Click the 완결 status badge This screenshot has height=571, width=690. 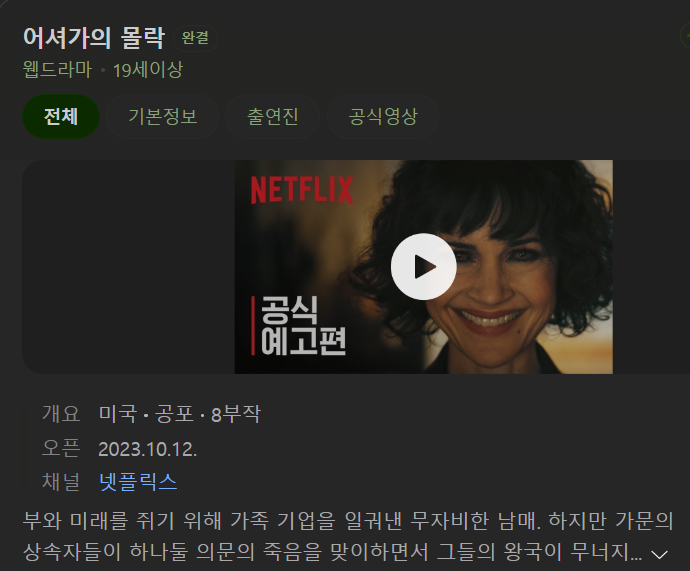coord(195,38)
